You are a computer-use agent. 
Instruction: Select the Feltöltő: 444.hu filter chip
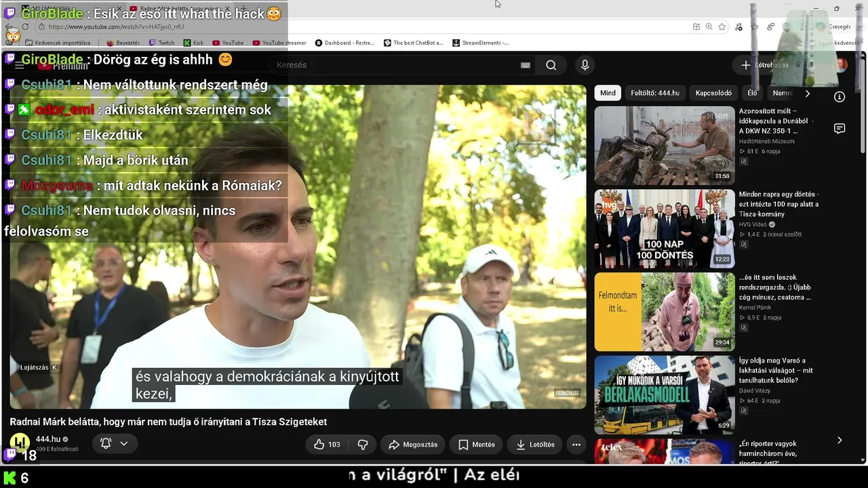[x=655, y=93]
